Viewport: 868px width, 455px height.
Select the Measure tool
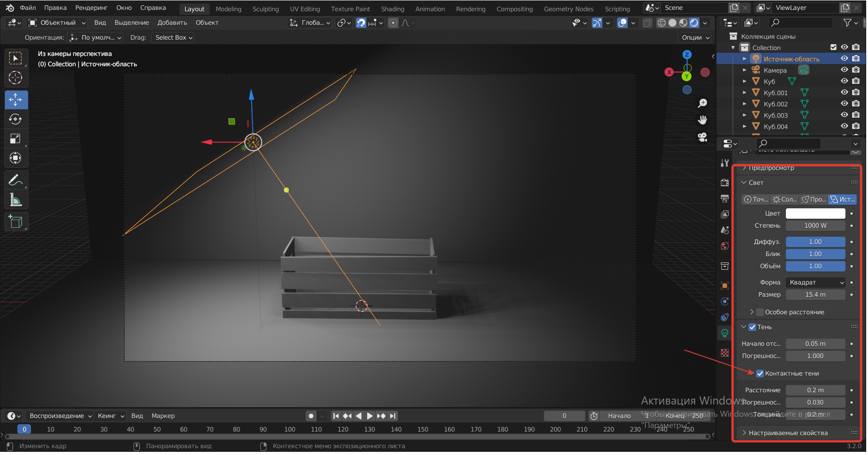point(16,199)
